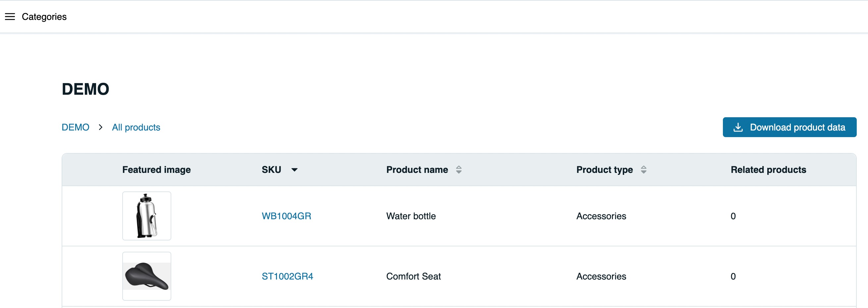Click Product name column header

coord(417,170)
